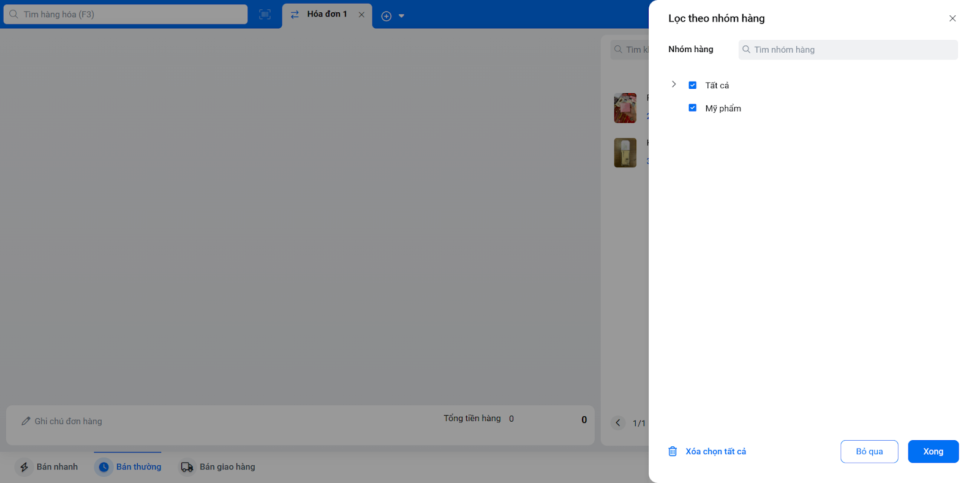
Task: Select the Bán thường mode
Action: (x=128, y=467)
